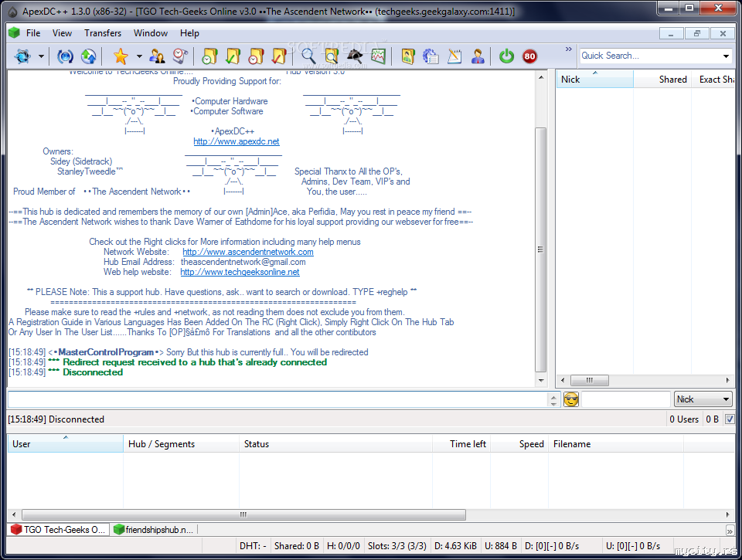Click the Follow Redirect globe icon
Viewport: 742px width, 560px height.
88,56
